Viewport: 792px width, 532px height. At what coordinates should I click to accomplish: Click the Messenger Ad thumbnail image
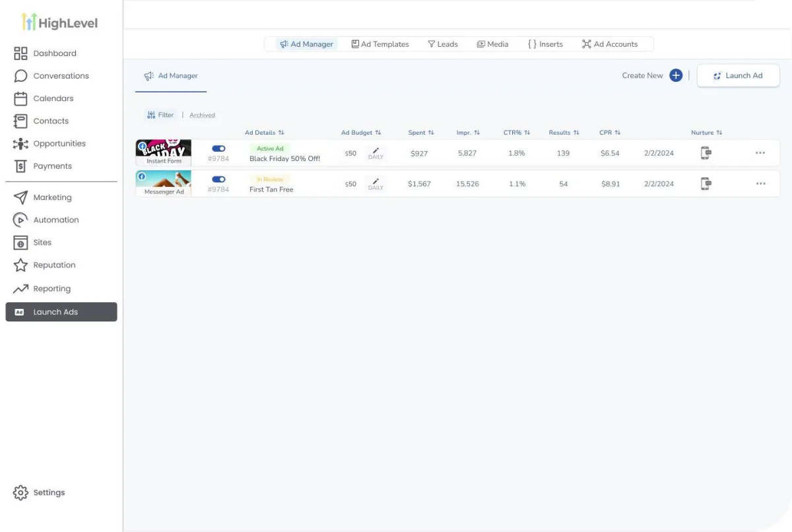pos(163,179)
